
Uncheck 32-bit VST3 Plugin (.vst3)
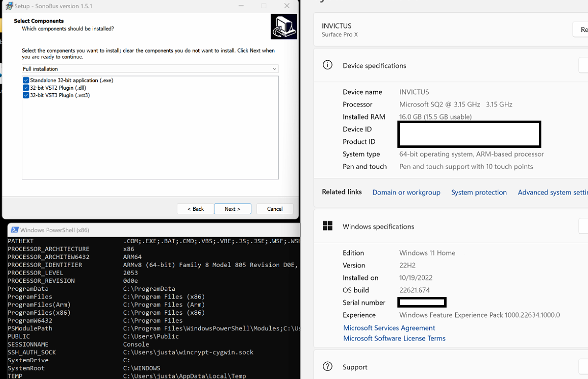pyautogui.click(x=26, y=95)
